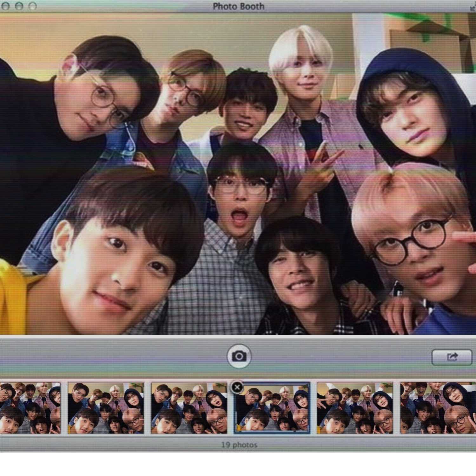
Task: Delete the selected photo using its X badge
Action: (237, 387)
